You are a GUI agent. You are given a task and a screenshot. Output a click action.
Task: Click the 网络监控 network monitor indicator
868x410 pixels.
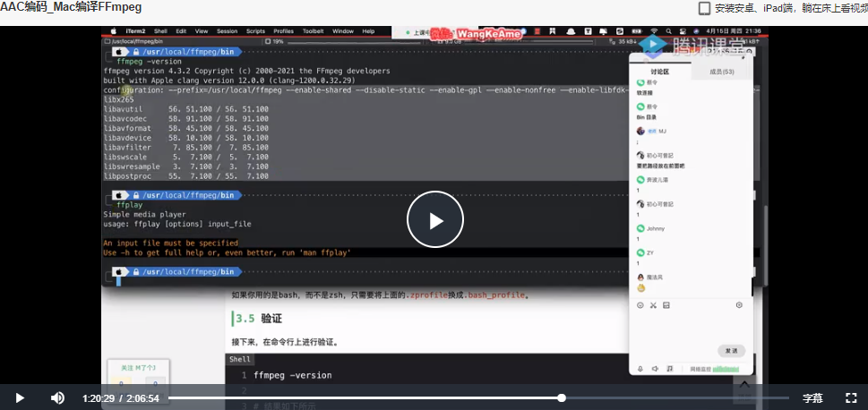714,369
